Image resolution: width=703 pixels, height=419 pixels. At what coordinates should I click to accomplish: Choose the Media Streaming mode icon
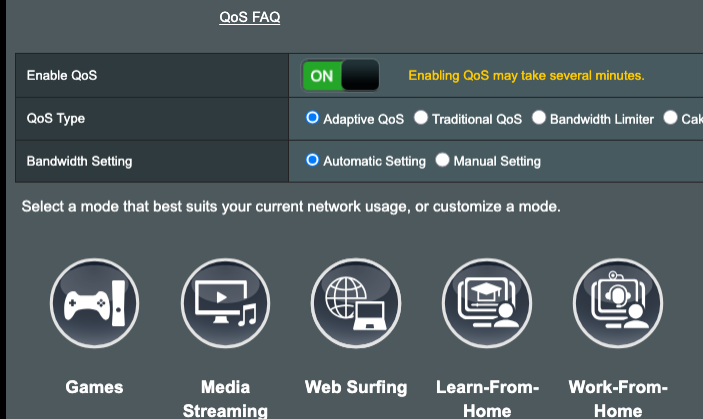[225, 301]
